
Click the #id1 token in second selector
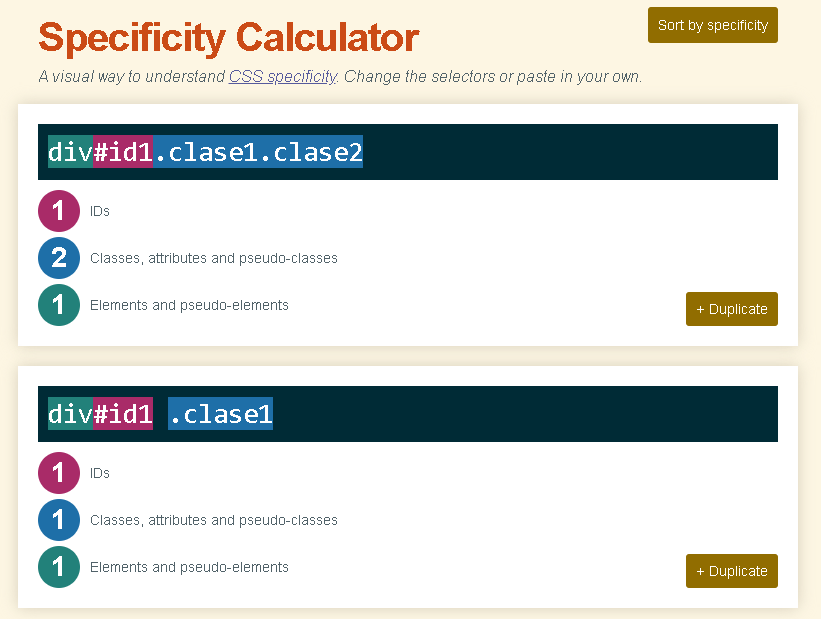(123, 414)
